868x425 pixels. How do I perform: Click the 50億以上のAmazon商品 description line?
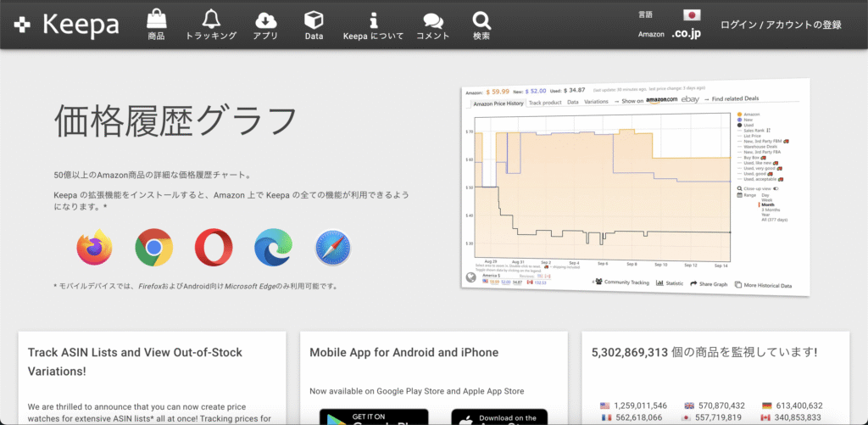click(x=153, y=175)
